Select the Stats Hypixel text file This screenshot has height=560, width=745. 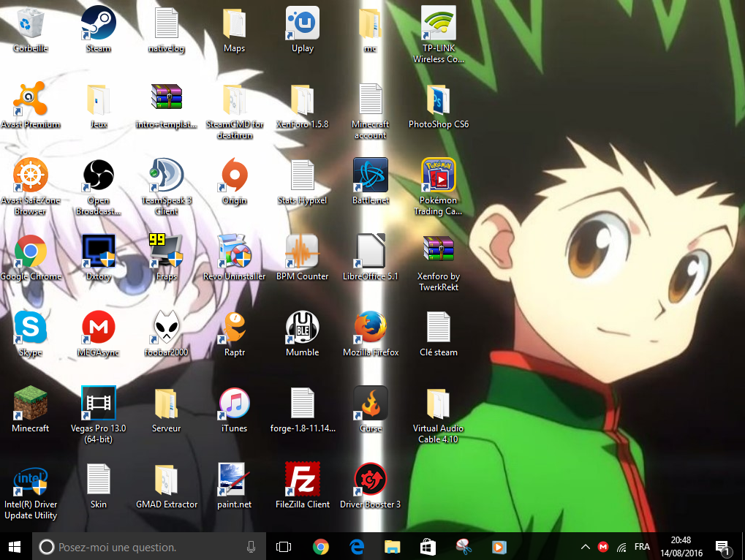pyautogui.click(x=303, y=175)
